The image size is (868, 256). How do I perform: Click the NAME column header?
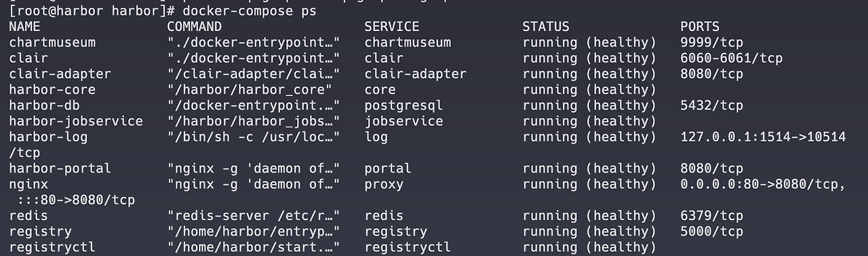tap(24, 27)
